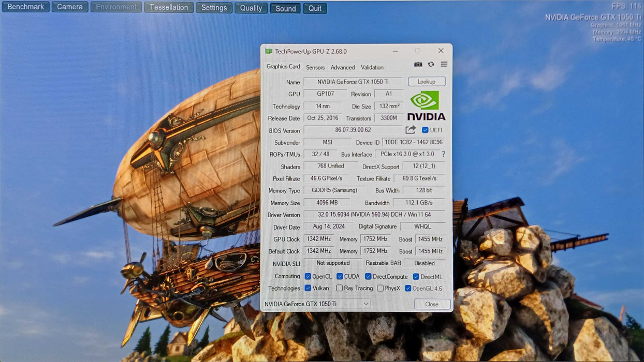Image resolution: width=644 pixels, height=362 pixels.
Task: Click the Revision value A1
Action: point(389,94)
